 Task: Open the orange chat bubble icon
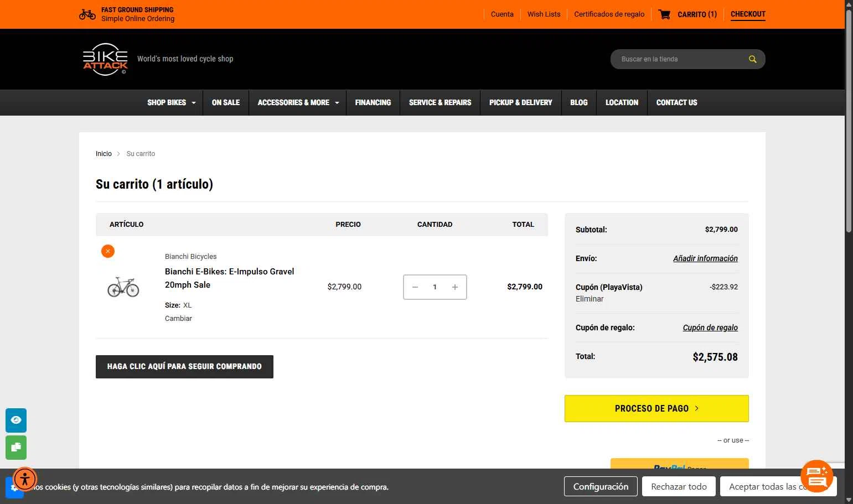coord(816,476)
